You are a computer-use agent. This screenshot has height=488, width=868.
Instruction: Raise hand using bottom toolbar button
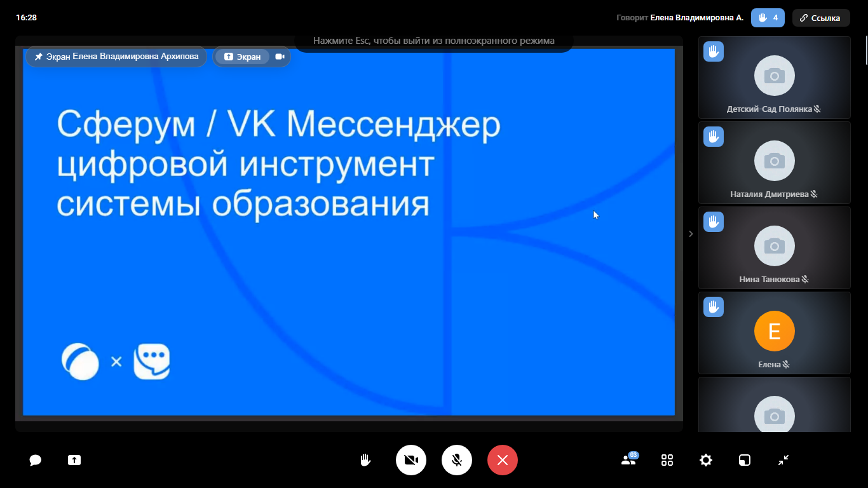click(x=365, y=460)
